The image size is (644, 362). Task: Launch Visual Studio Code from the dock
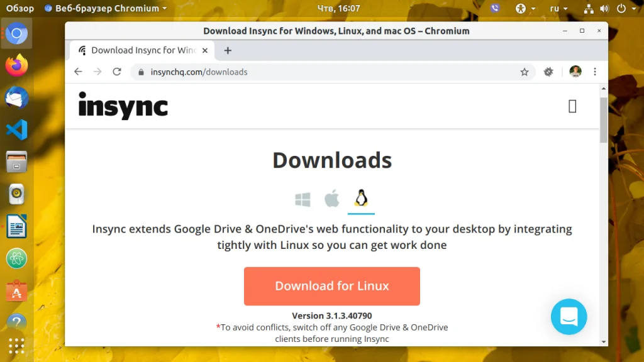[x=16, y=129]
